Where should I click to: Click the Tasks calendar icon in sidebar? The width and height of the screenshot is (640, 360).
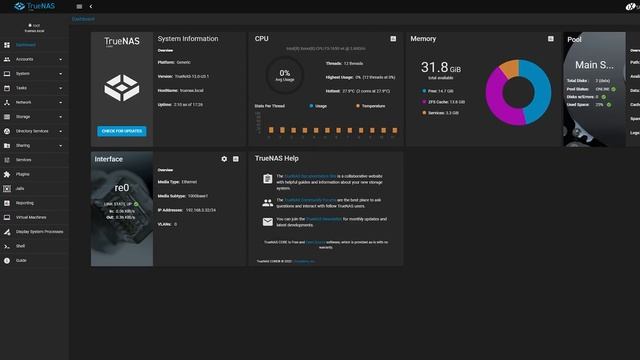7,88
